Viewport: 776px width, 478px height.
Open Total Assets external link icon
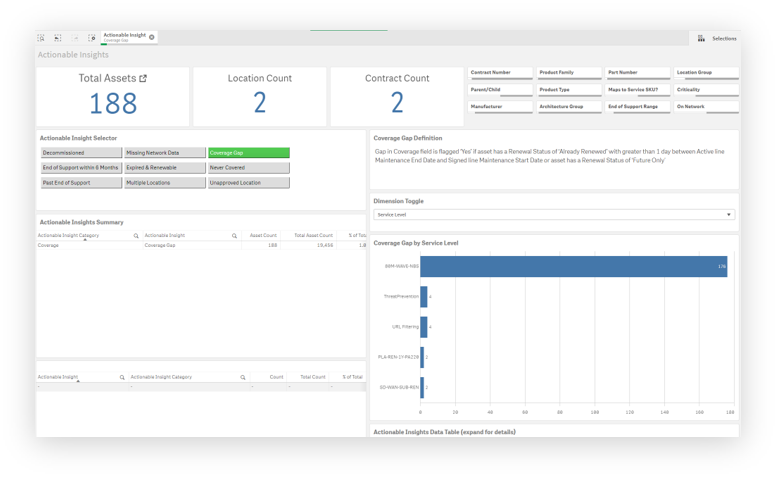[143, 78]
